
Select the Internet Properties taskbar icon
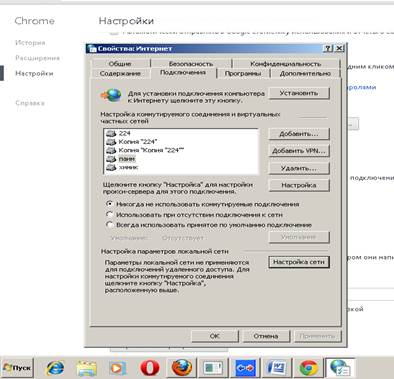[x=340, y=368]
